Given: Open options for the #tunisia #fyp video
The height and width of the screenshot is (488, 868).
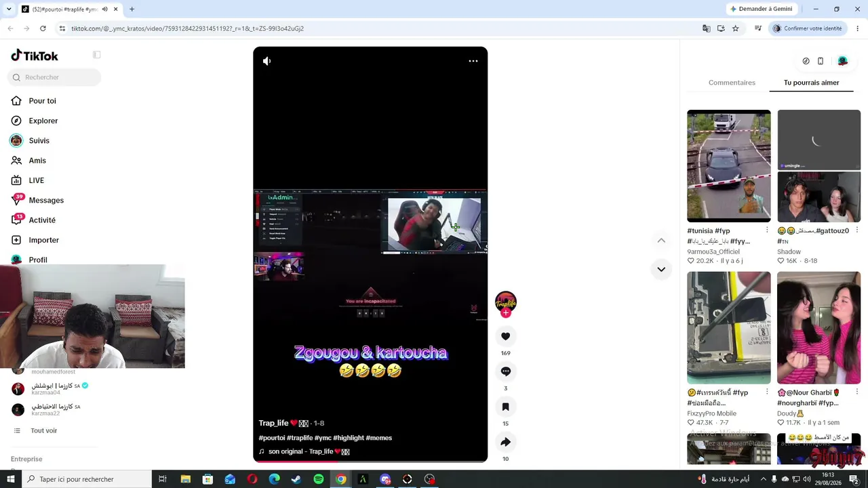Looking at the screenshot, I should tap(767, 230).
